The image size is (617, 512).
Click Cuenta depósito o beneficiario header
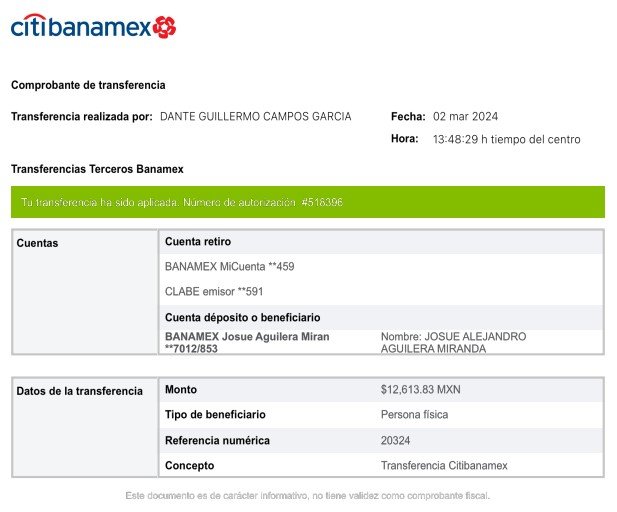[242, 318]
